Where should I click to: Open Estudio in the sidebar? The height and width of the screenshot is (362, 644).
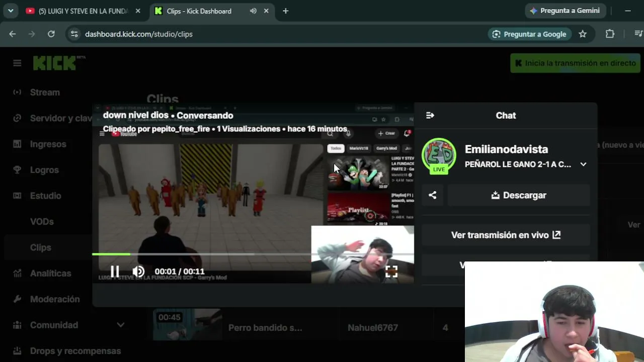(45, 196)
